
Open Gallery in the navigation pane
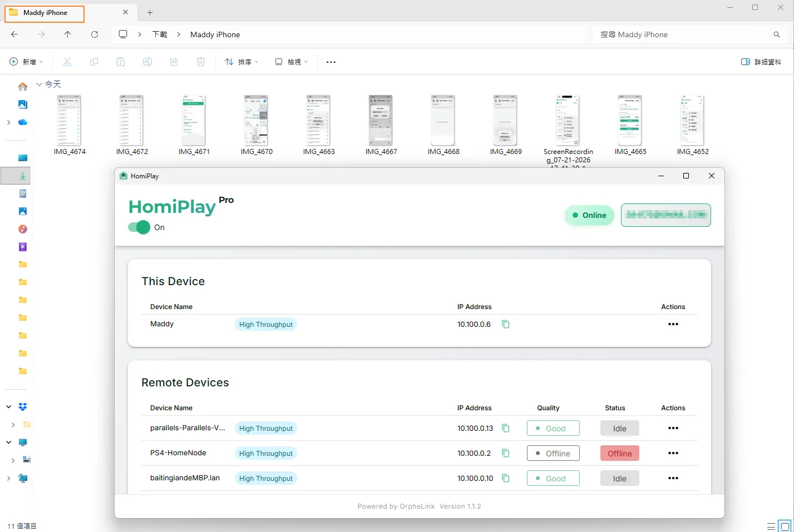point(23,105)
